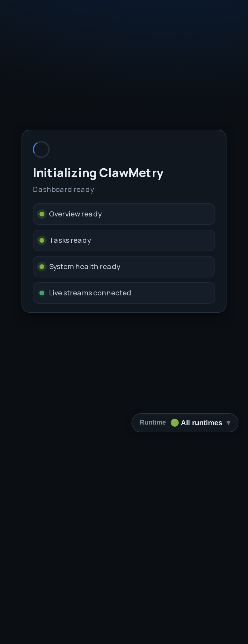This screenshot has height=644, width=248.
Task: Click the Dashboard ready subtitle text
Action: [64, 190]
